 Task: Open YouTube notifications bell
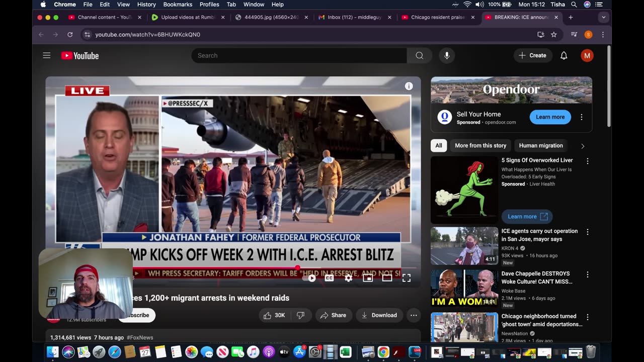(564, 55)
